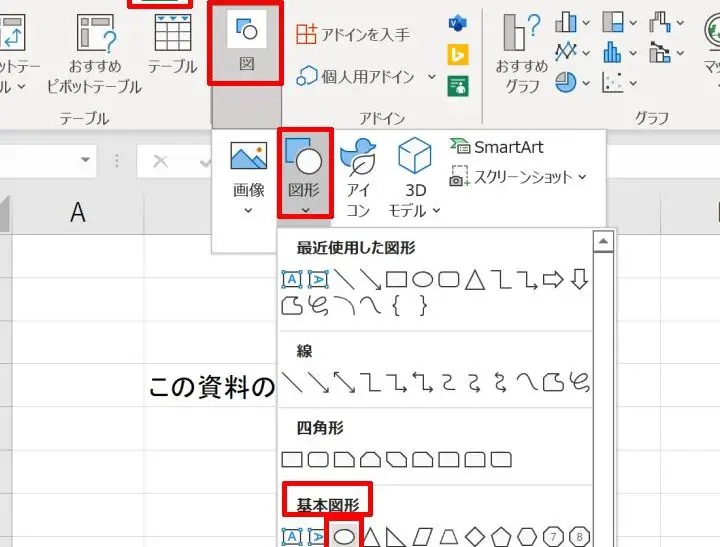The height and width of the screenshot is (547, 720).
Task: Open the 図 (Illustrations) ribbon button
Action: pos(247,43)
